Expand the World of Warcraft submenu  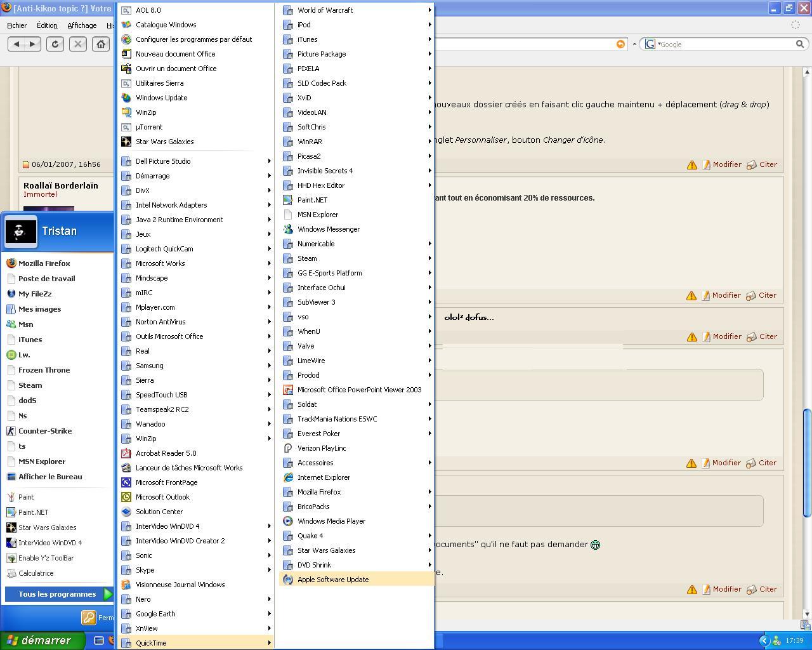click(357, 10)
